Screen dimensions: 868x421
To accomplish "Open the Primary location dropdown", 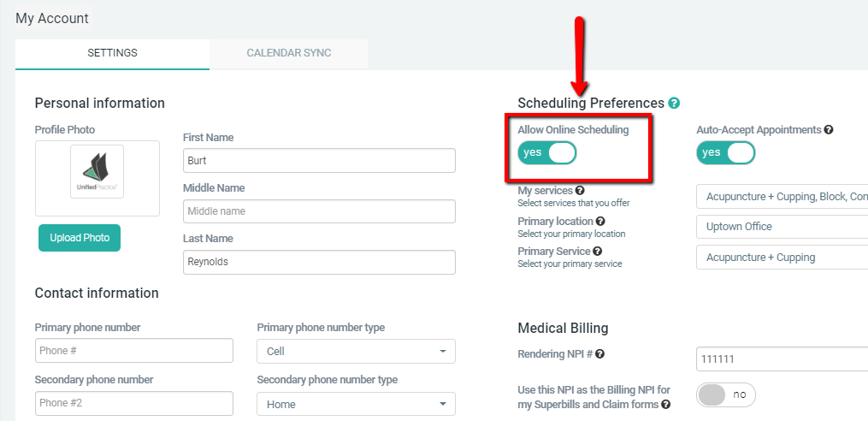I will tap(782, 227).
